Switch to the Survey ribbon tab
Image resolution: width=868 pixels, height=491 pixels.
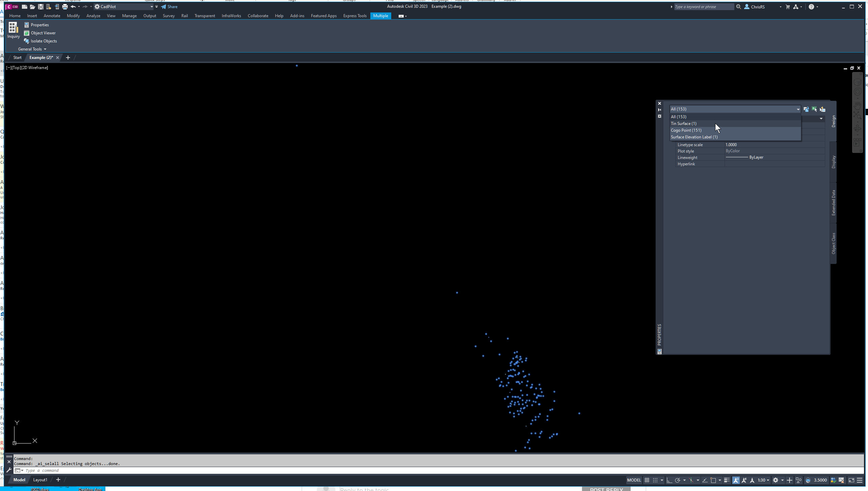(x=169, y=15)
